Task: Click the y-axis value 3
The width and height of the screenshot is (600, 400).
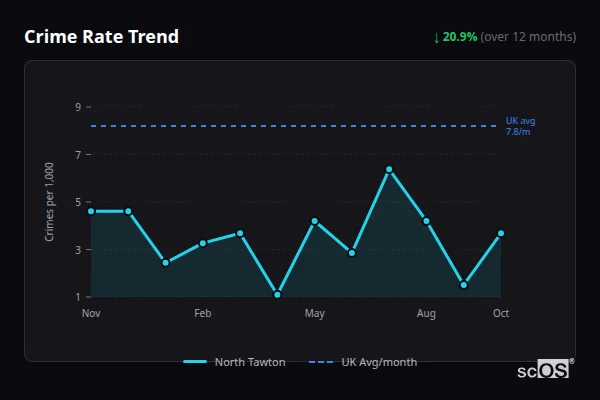Action: [x=78, y=250]
